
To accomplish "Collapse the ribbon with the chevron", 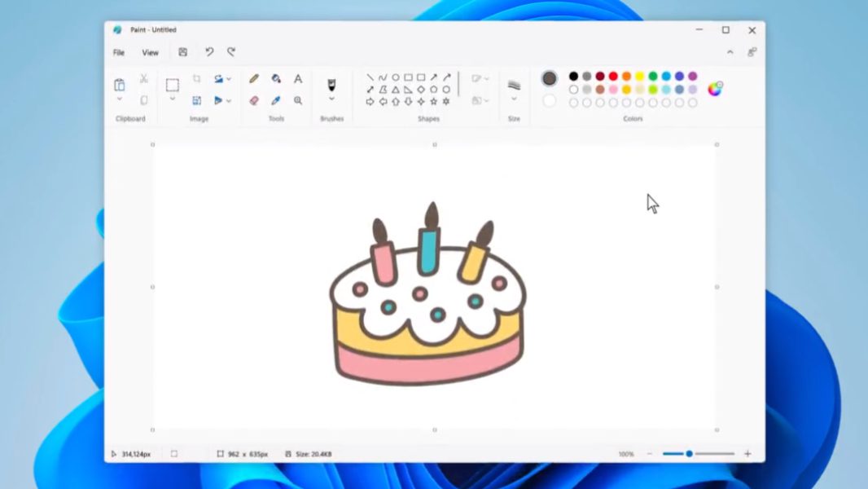I will pos(730,52).
